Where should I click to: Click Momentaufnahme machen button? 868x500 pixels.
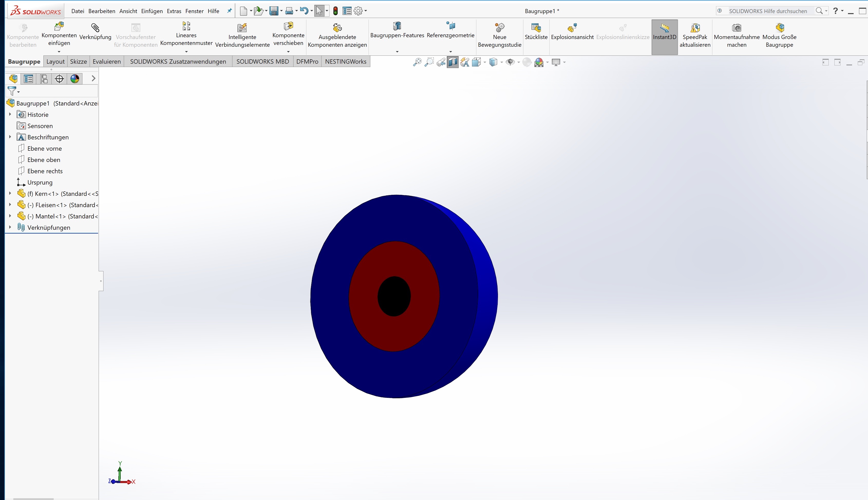[737, 36]
